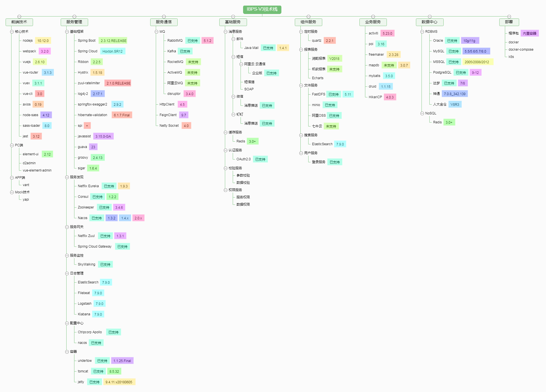Select the 数据中心 main topic
Viewport: 546px width, 392px height.
coord(430,22)
